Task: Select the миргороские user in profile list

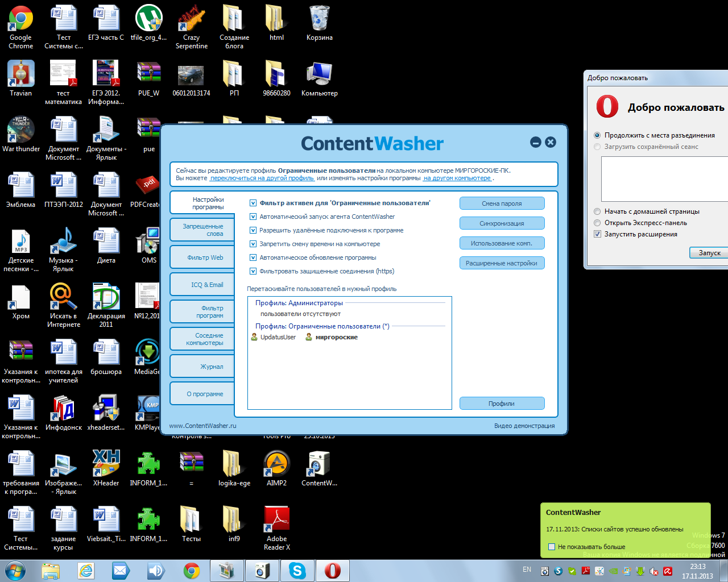Action: pos(332,337)
